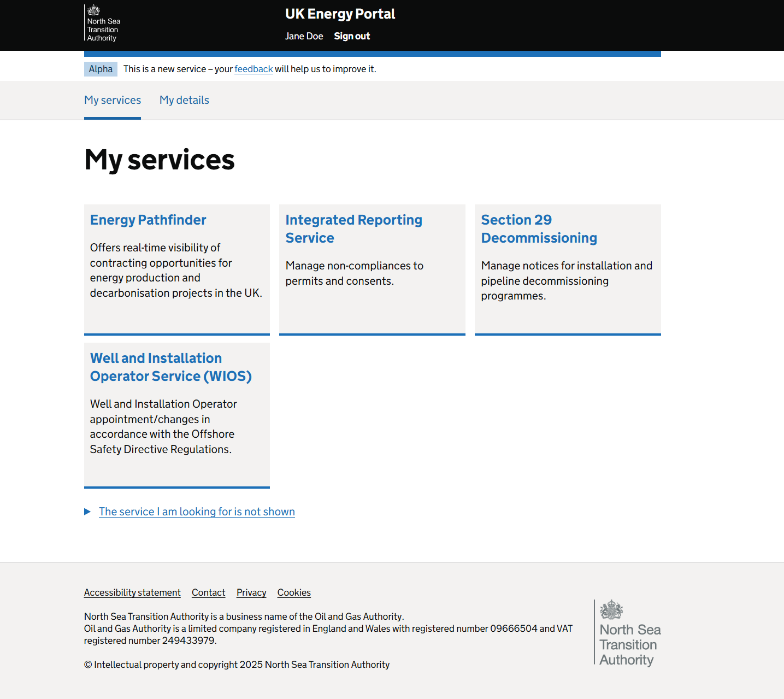This screenshot has height=699, width=784.
Task: Click the Alpha phase tag
Action: 101,69
